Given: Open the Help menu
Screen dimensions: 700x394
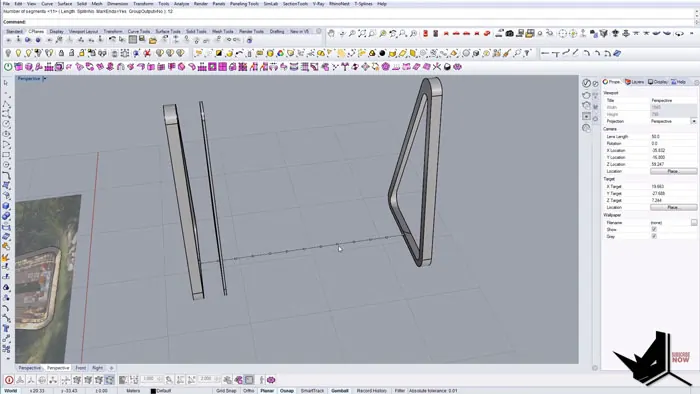Looking at the screenshot, I should (x=382, y=4).
